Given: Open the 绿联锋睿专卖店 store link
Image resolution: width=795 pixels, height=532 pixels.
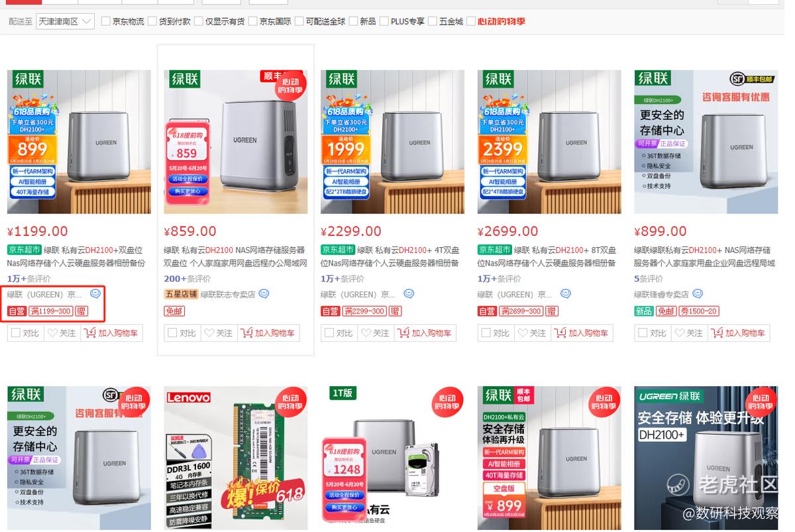Looking at the screenshot, I should tap(661, 294).
